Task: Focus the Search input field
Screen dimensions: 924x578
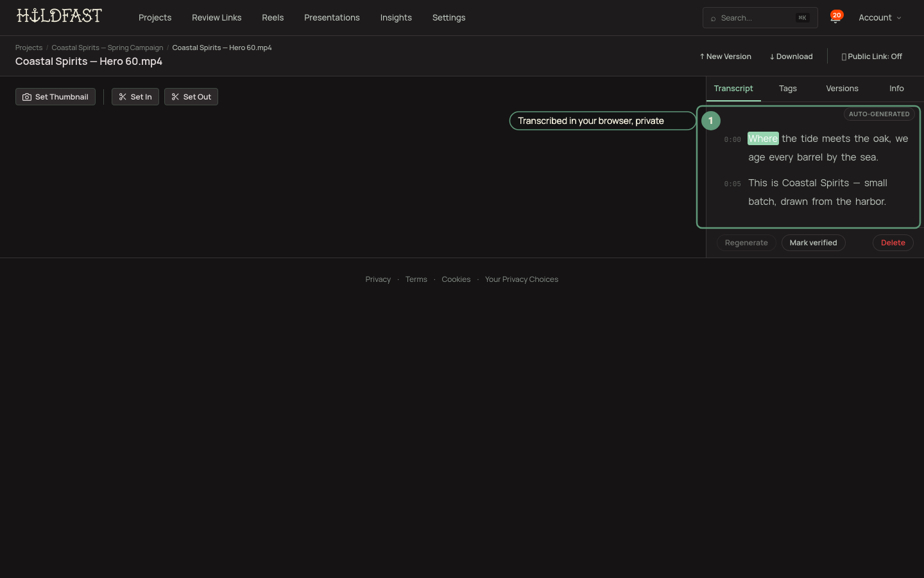Action: [760, 18]
